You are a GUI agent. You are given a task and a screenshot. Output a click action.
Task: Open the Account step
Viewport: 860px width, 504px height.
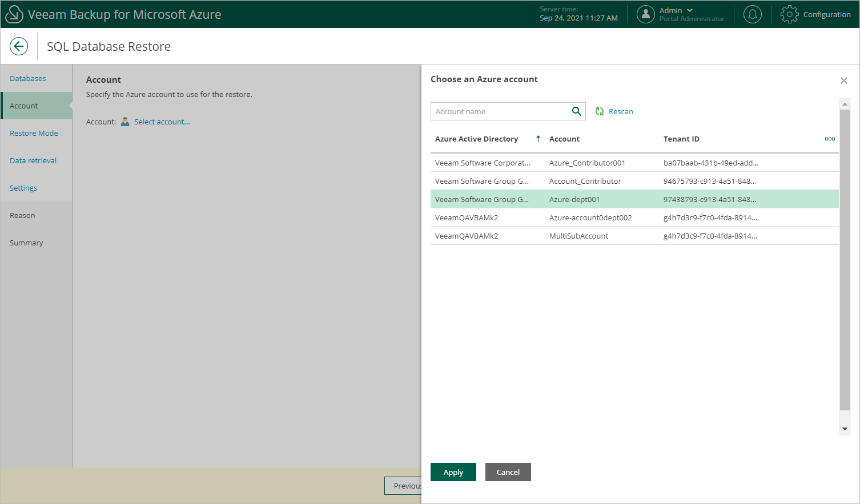pos(36,106)
